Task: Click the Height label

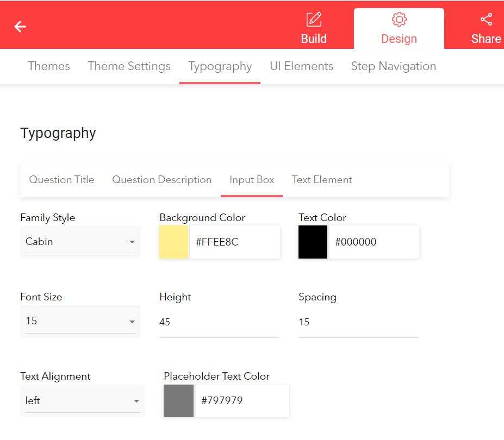Action: (x=175, y=297)
